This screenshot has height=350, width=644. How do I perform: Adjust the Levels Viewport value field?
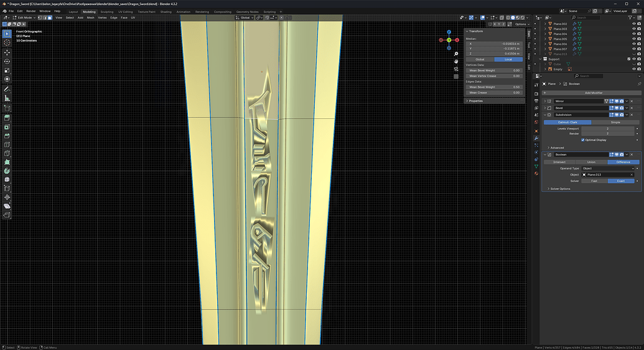[x=608, y=128]
